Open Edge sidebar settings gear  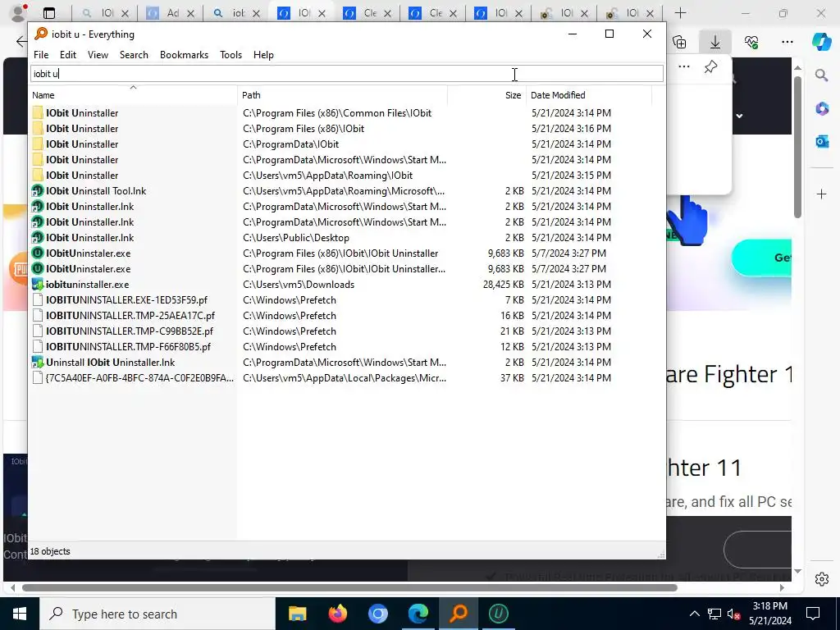pos(822,579)
